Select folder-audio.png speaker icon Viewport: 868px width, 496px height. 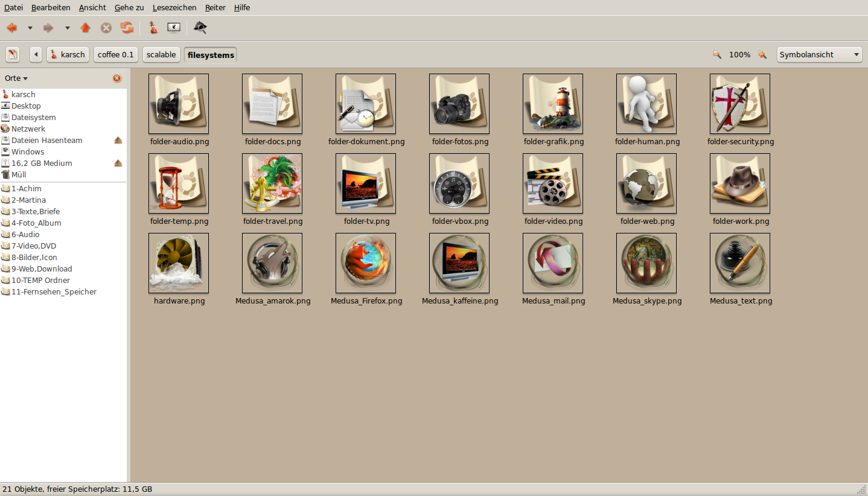[179, 104]
